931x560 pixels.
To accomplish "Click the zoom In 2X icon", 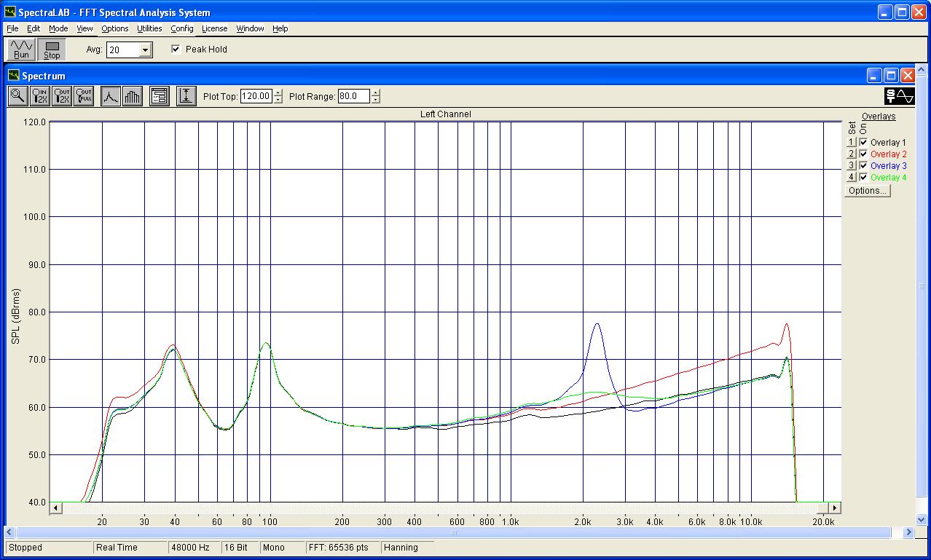I will click(40, 96).
